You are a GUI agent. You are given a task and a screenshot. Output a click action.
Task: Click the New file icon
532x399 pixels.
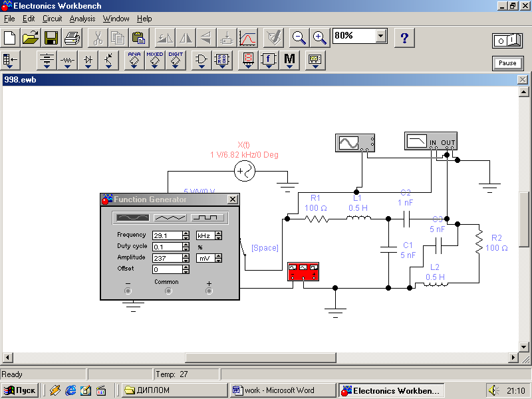[10, 38]
